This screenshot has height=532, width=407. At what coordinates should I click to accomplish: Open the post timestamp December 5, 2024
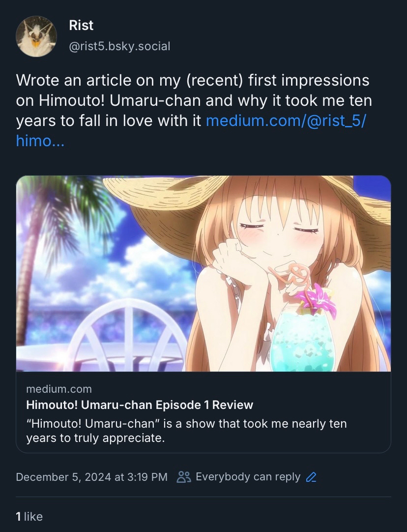point(92,477)
